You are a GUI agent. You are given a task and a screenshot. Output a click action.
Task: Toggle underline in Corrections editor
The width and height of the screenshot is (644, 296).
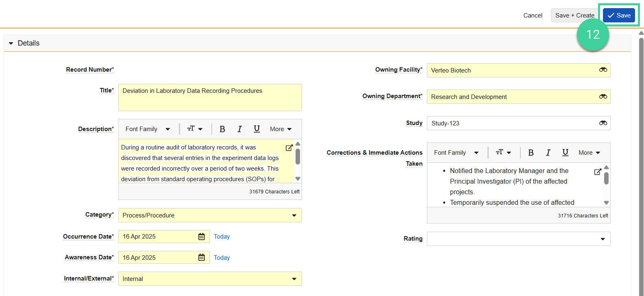565,153
